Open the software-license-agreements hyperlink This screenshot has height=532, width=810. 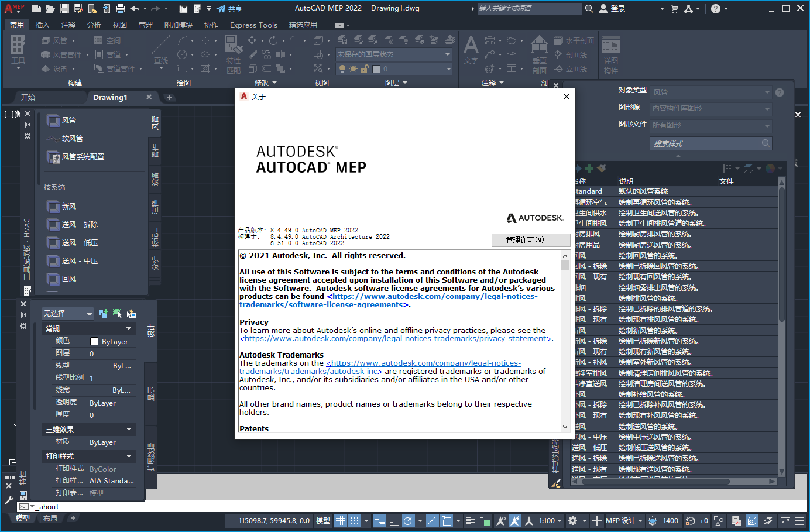point(323,304)
